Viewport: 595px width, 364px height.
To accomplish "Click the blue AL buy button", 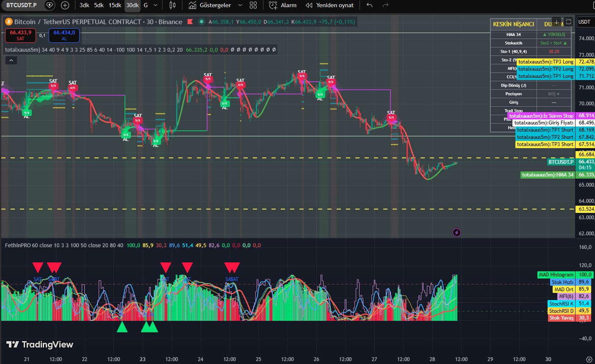I will coord(64,35).
